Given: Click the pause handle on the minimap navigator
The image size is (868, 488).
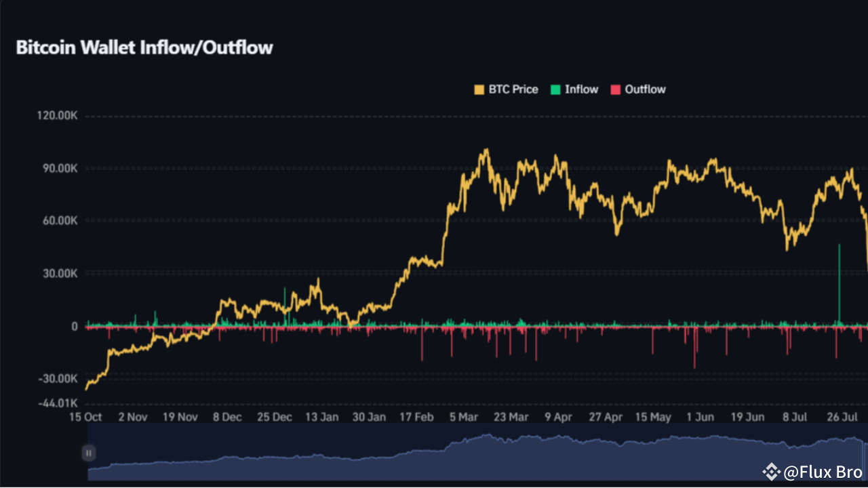Looking at the screenshot, I should [x=88, y=452].
